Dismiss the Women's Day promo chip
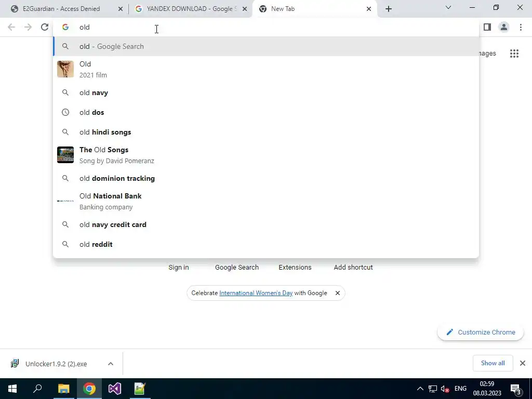Image resolution: width=532 pixels, height=399 pixels. click(x=338, y=293)
